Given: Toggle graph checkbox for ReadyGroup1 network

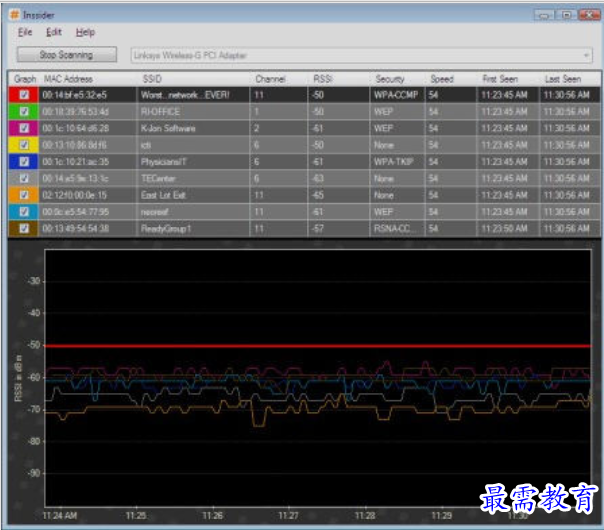Looking at the screenshot, I should [24, 228].
